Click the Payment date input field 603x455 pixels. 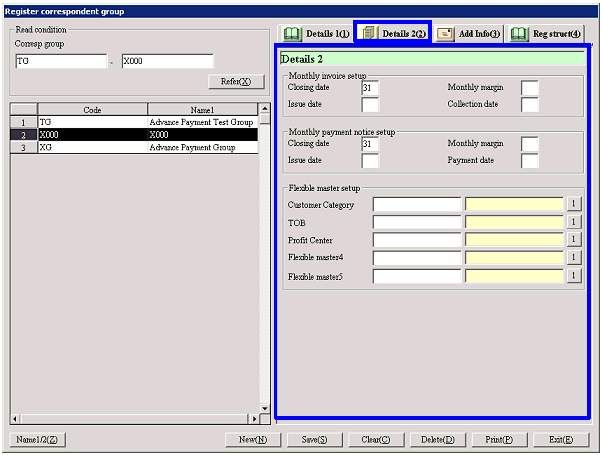tap(530, 161)
